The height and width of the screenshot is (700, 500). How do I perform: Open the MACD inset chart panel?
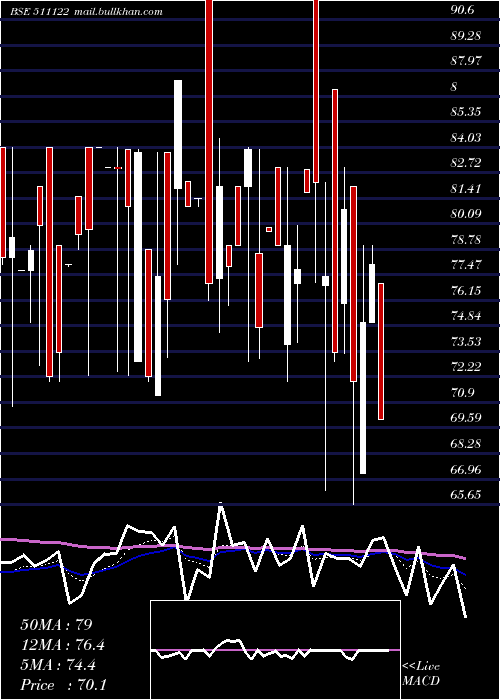(275, 650)
